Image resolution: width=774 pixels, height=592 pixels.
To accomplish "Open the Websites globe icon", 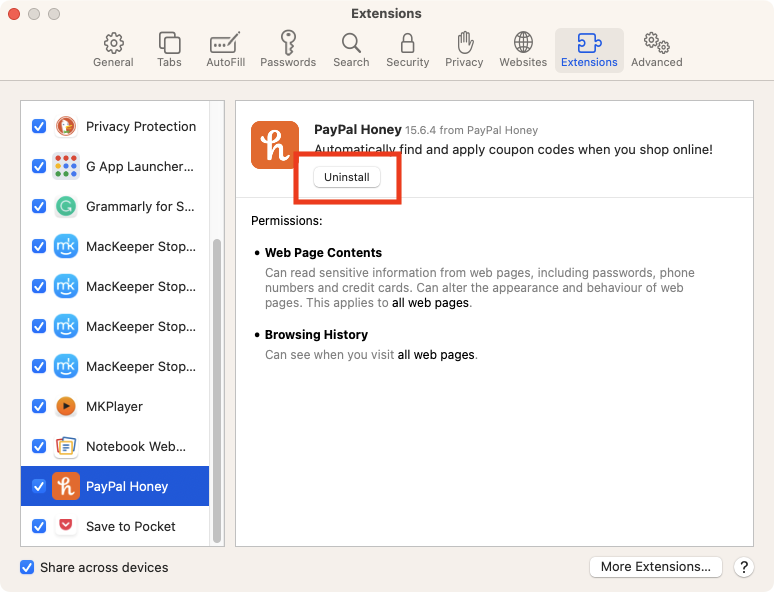I will coord(523,42).
